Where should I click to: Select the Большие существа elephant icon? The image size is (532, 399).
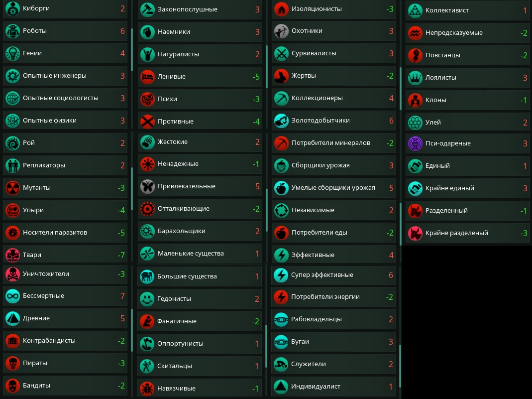coord(147,276)
